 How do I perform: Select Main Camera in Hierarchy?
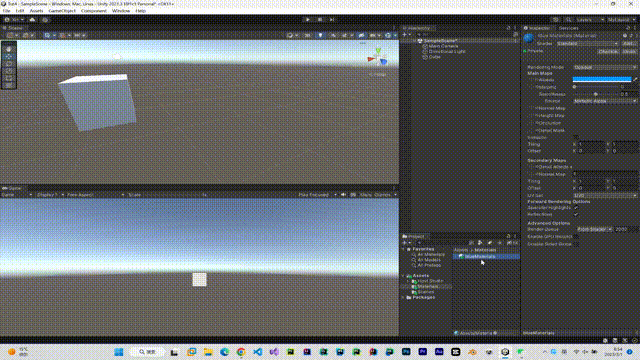point(443,46)
